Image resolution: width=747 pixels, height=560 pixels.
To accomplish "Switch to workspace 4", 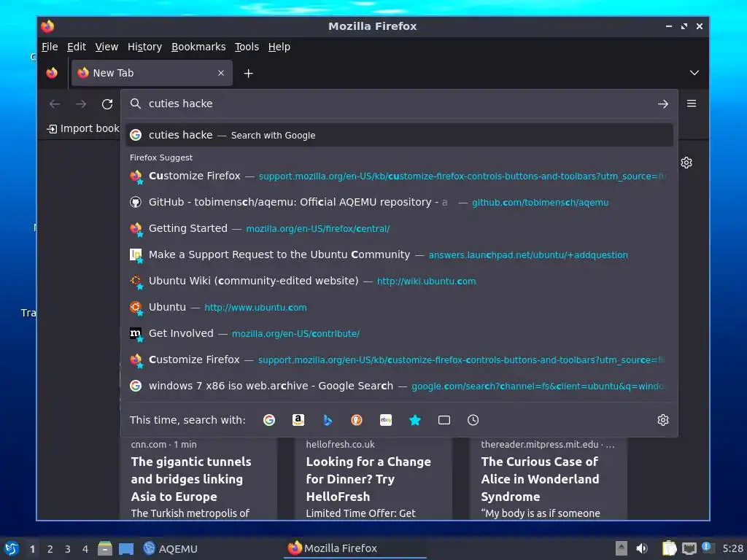I will (85, 549).
